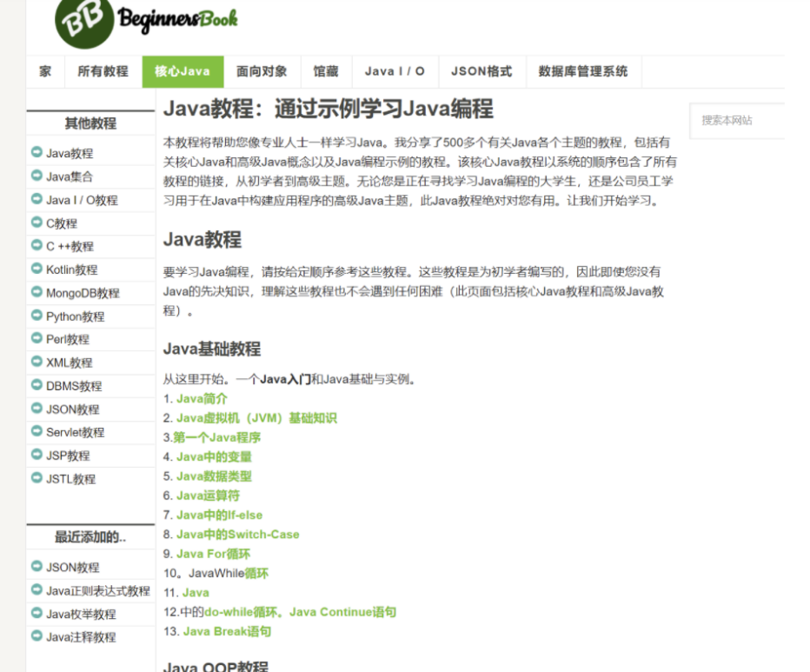Click the bullet icon beside Java集合

[x=37, y=176]
